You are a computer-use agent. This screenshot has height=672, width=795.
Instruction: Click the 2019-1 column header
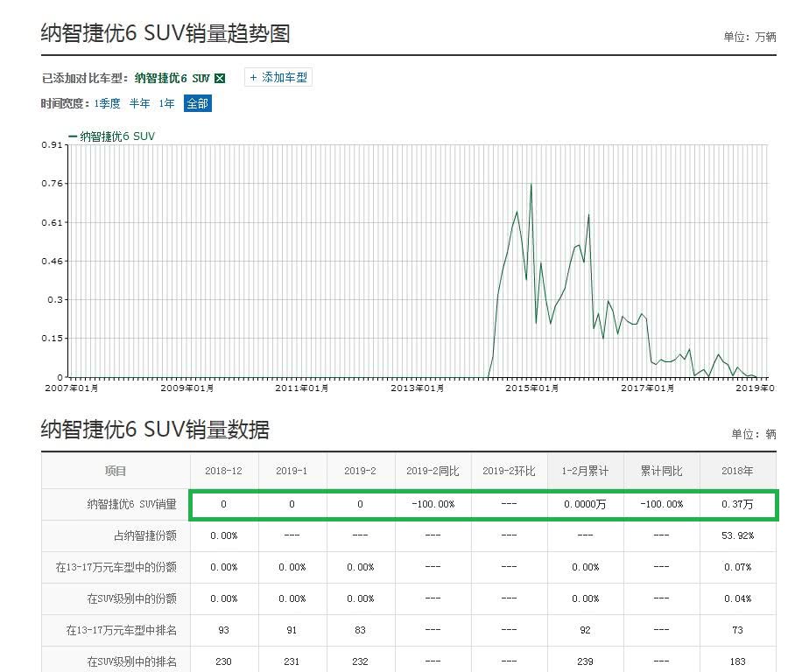click(x=292, y=471)
